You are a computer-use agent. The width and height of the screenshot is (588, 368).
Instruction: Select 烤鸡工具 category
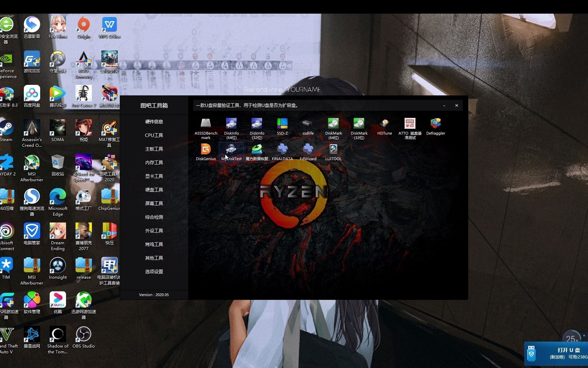(x=154, y=244)
